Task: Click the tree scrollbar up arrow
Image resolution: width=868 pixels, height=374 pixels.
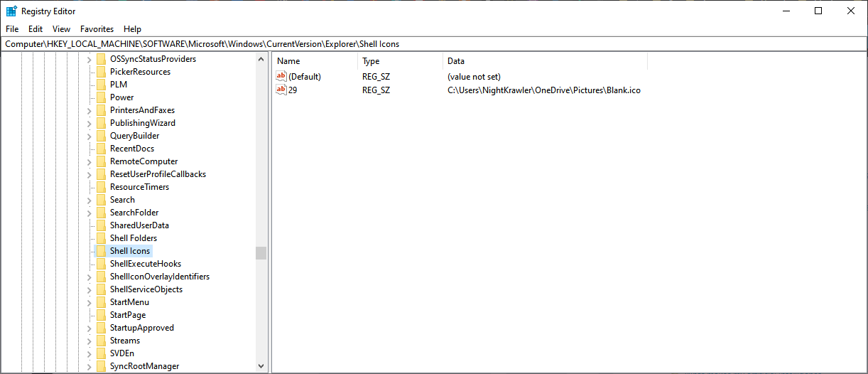Action: (261, 59)
